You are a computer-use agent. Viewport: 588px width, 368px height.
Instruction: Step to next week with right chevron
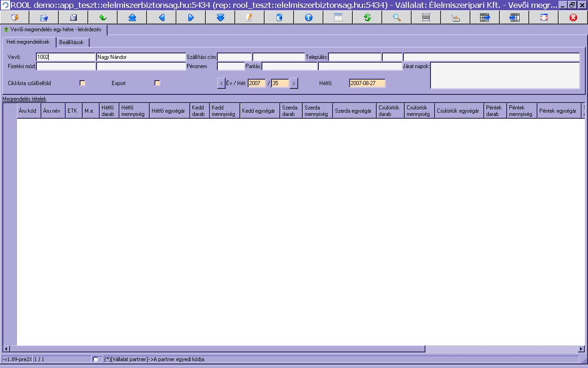point(294,83)
